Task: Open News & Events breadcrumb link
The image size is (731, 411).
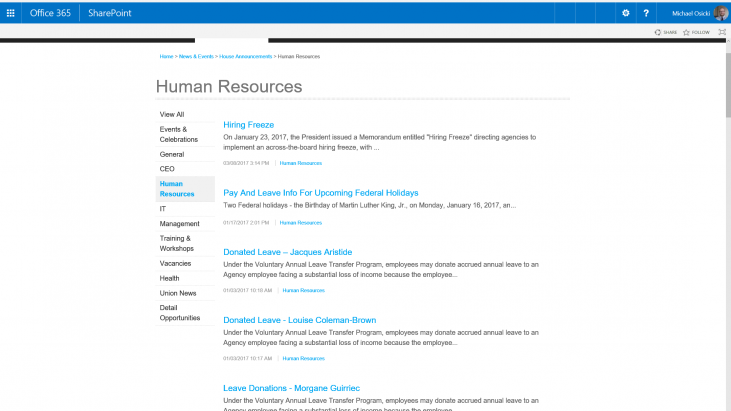Action: (x=196, y=56)
